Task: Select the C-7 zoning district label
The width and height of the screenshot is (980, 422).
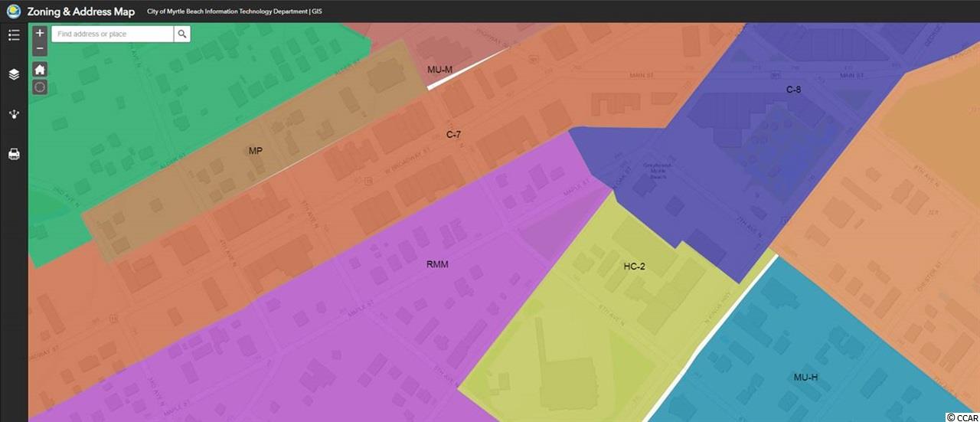Action: [453, 135]
